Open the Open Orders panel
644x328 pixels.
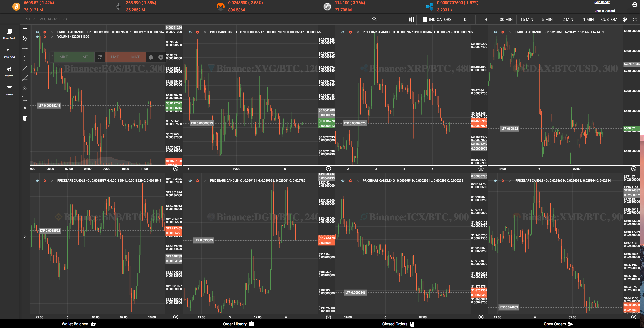point(558,324)
